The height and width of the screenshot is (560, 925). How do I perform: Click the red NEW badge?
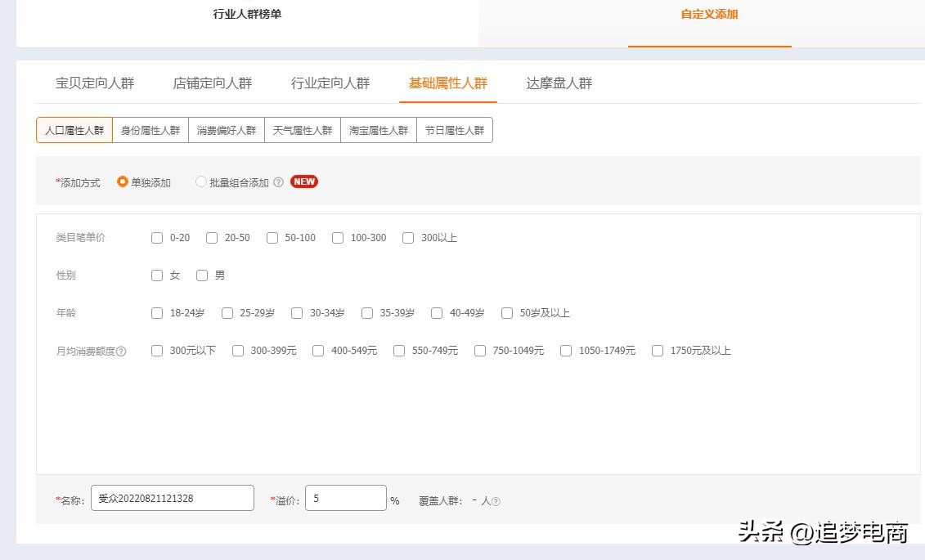coord(303,181)
